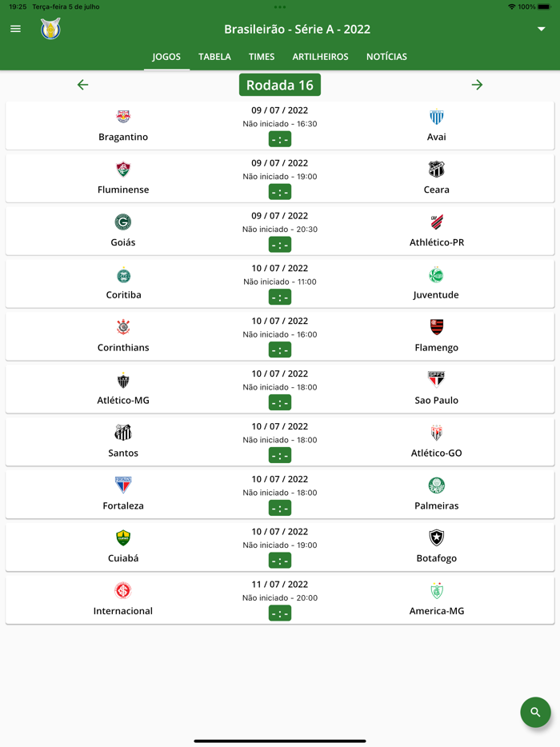Viewport: 560px width, 747px height.
Task: Open the Goiás vs Athlético-PR score box
Action: (x=279, y=244)
